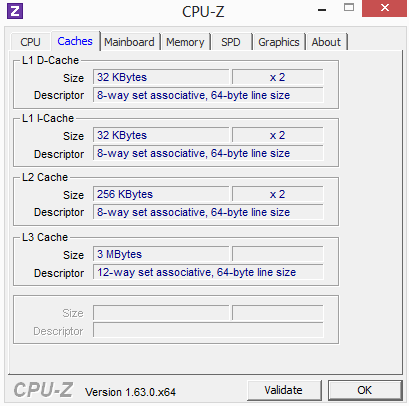Screen dimensions: 409x406
Task: Switch to the CPU tab
Action: [30, 42]
